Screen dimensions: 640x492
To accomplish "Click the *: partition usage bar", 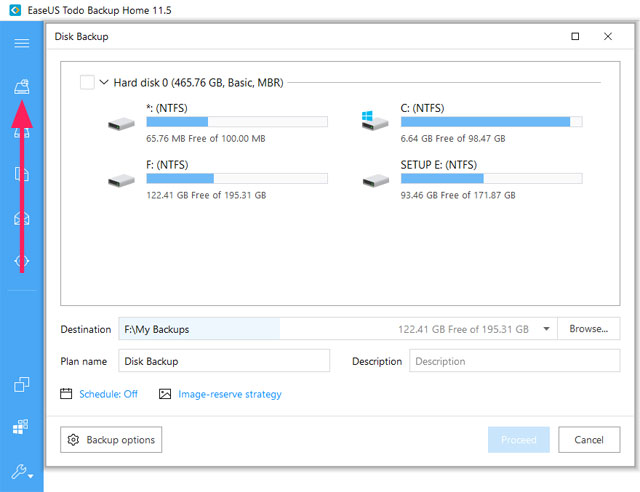I will [237, 121].
